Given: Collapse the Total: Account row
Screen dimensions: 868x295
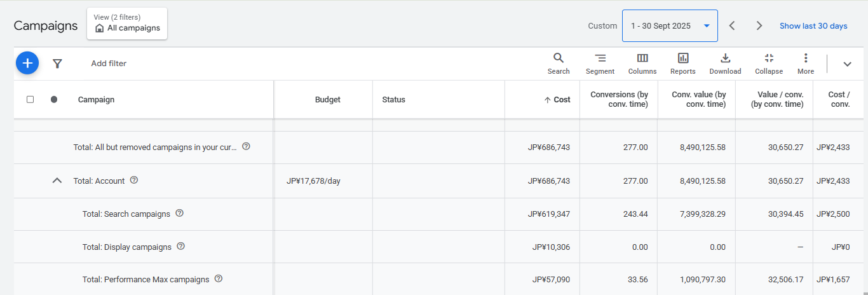Looking at the screenshot, I should pos(57,181).
